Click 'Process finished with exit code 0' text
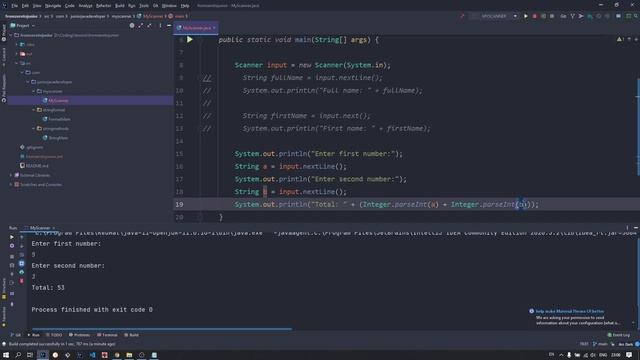Screen dimensions: 640x360 tap(92, 310)
